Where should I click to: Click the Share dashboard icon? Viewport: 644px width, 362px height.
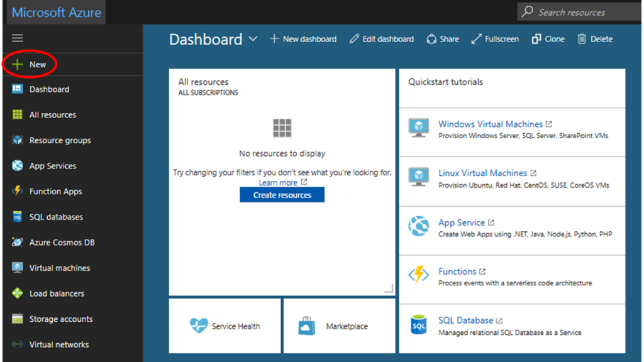[x=442, y=38]
